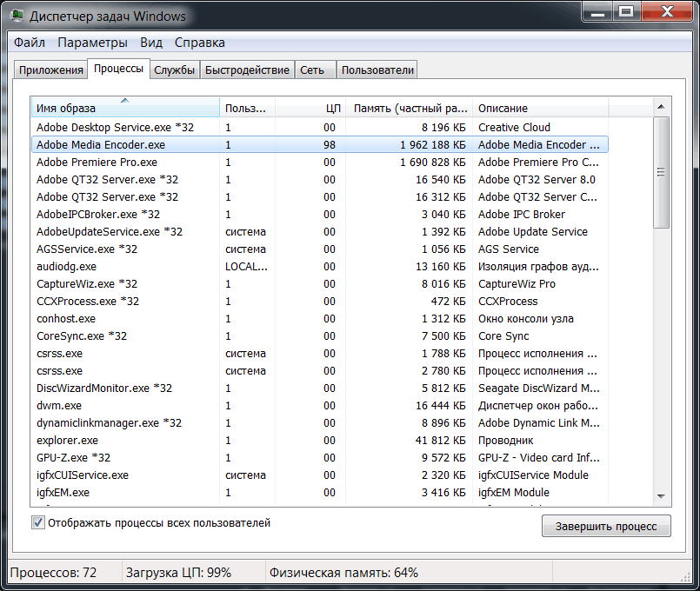Select igfxCUIService.exe process
700x591 pixels.
(320, 475)
